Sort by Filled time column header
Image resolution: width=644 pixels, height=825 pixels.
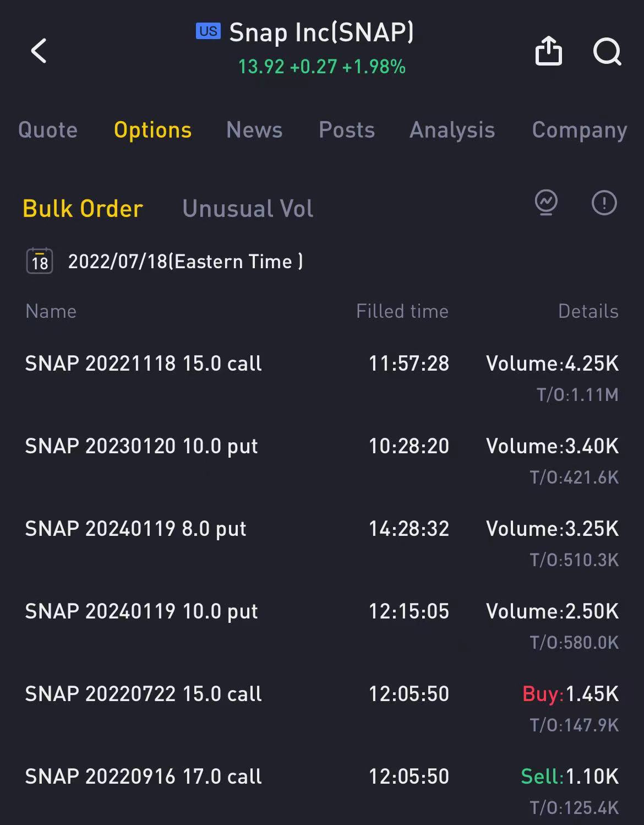pyautogui.click(x=402, y=311)
